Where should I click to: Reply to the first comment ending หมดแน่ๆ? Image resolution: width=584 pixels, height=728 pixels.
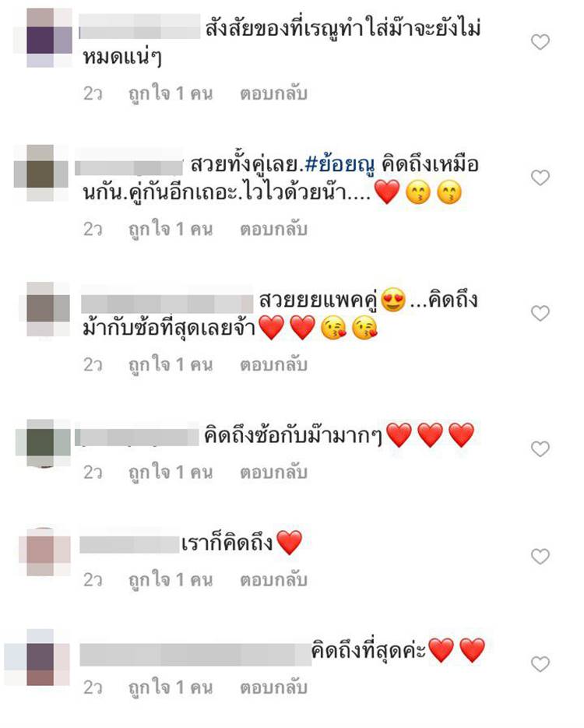click(273, 93)
